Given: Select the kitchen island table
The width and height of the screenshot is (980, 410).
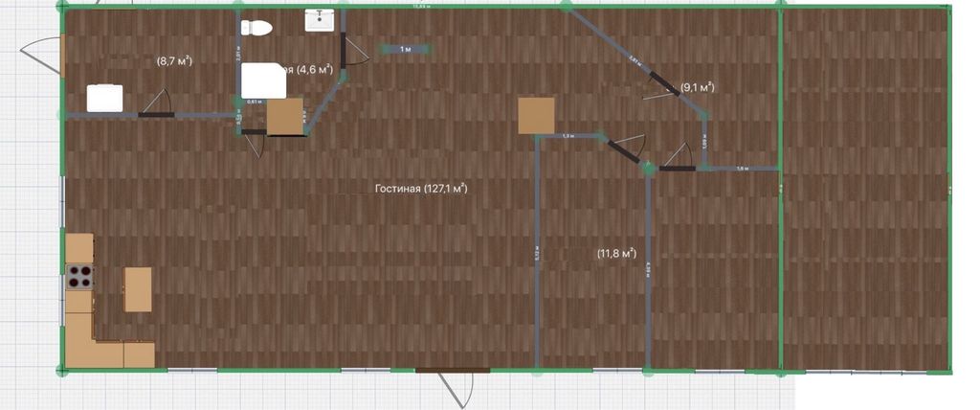Looking at the screenshot, I should [x=138, y=289].
